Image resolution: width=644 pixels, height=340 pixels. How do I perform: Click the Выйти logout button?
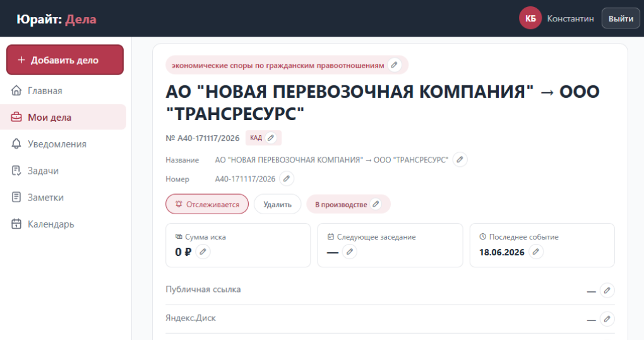[621, 18]
